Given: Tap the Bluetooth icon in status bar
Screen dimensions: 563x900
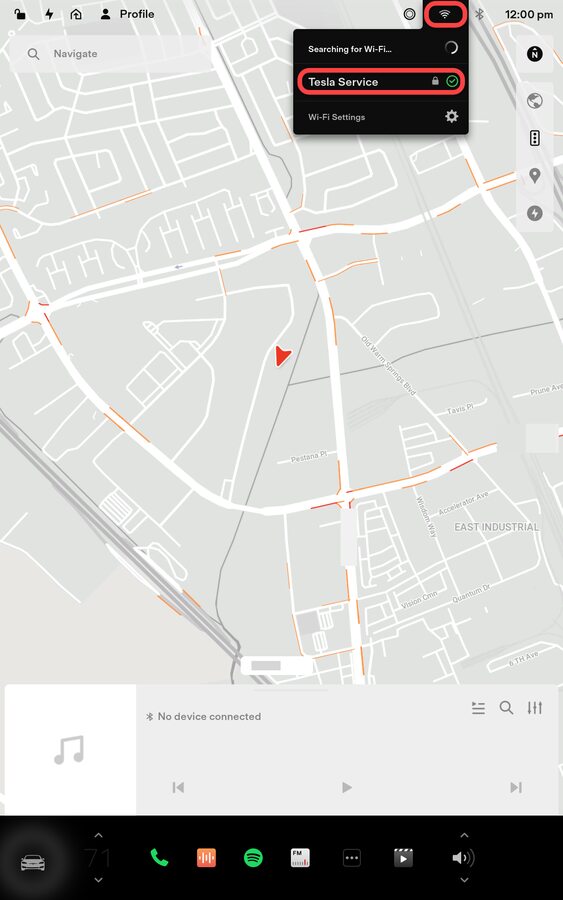Looking at the screenshot, I should coord(480,14).
